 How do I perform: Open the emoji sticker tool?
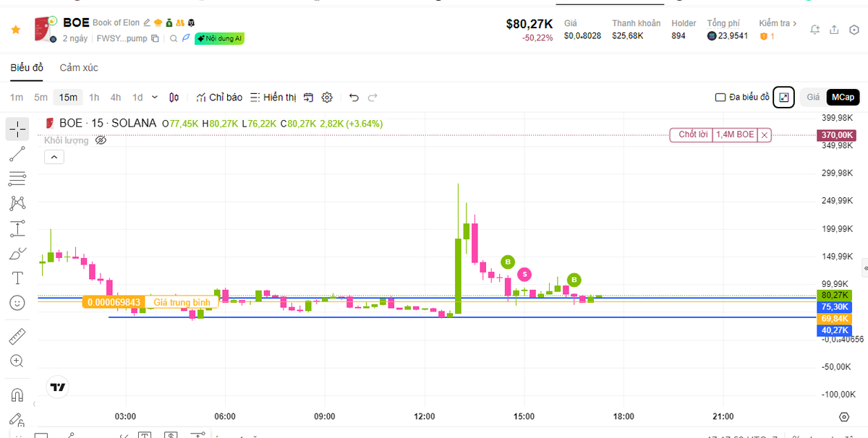(17, 303)
